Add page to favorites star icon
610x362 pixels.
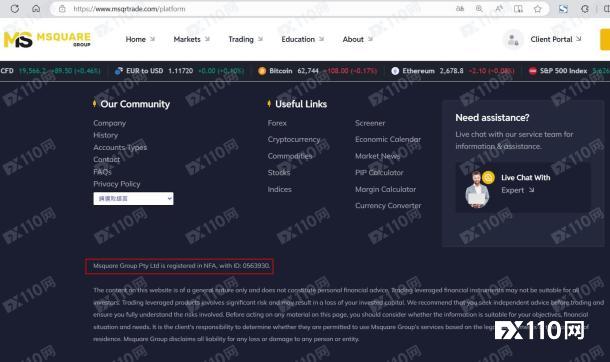coord(538,9)
